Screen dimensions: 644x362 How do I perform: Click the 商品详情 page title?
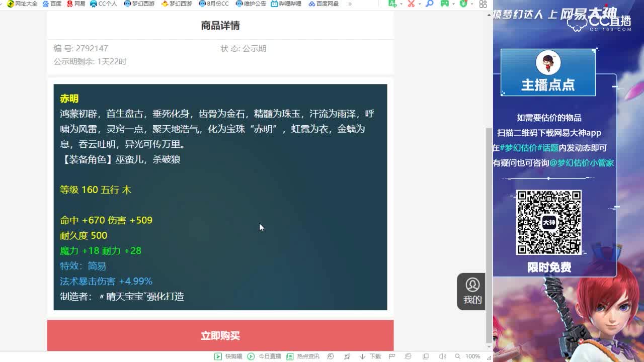pyautogui.click(x=220, y=25)
